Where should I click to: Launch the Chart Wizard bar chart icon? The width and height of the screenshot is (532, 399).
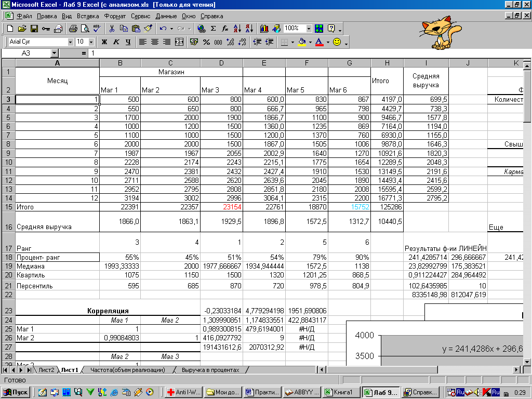tap(264, 29)
